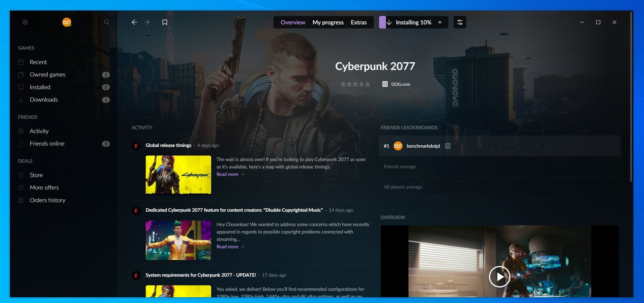Open Disable Copyrighted Music headline
Image resolution: width=644 pixels, height=303 pixels.
coord(234,210)
